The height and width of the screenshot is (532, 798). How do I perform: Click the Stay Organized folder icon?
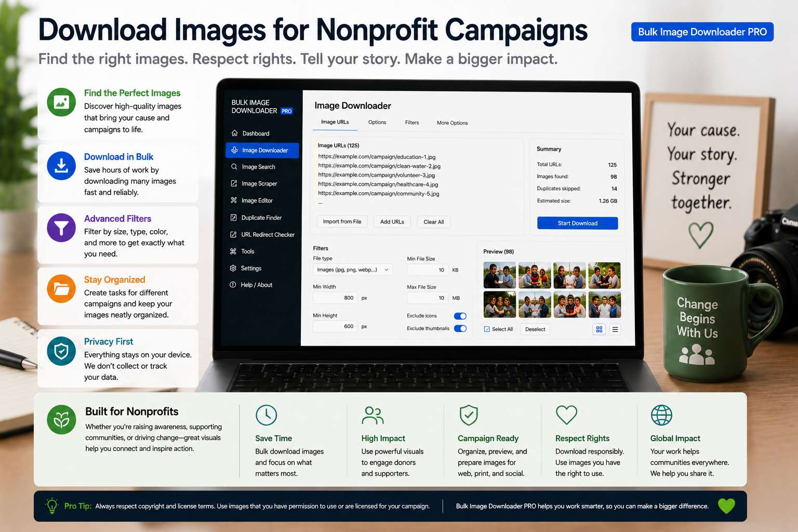coord(61,288)
